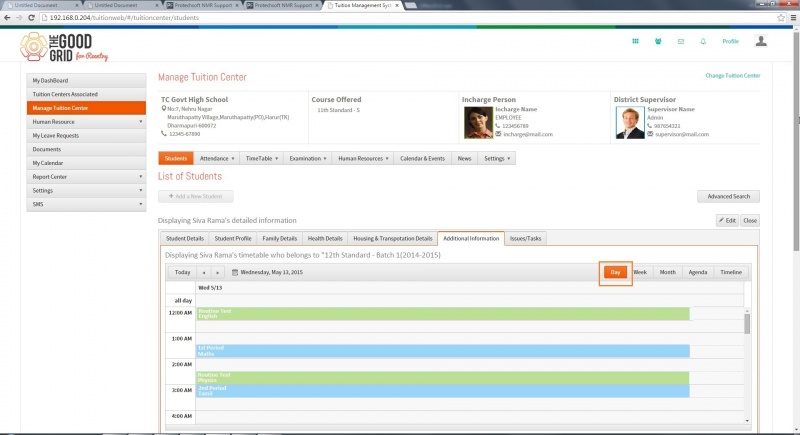The width and height of the screenshot is (800, 435).
Task: Click the Incharge person photo
Action: tap(478, 122)
